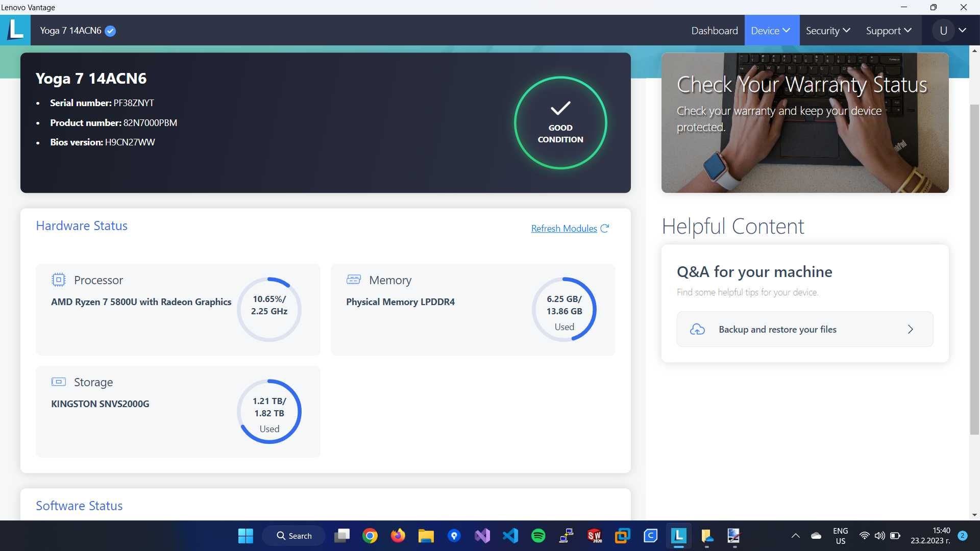This screenshot has height=551, width=980.
Task: Click the refresh arrow icon next to Refresh Modules
Action: coord(605,229)
